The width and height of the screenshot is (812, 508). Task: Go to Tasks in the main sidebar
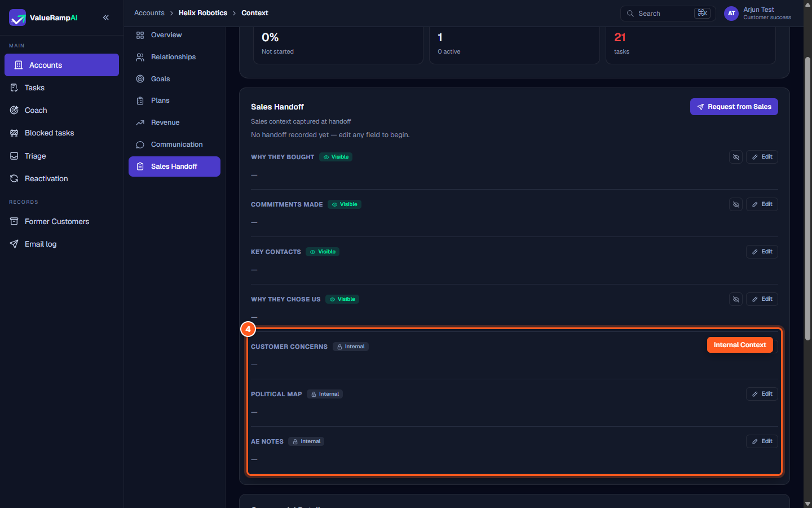[61, 87]
